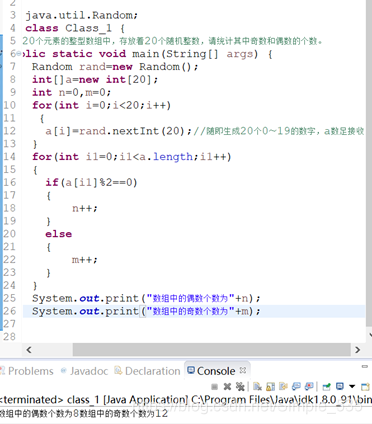Click the Open Console icon

(366, 387)
